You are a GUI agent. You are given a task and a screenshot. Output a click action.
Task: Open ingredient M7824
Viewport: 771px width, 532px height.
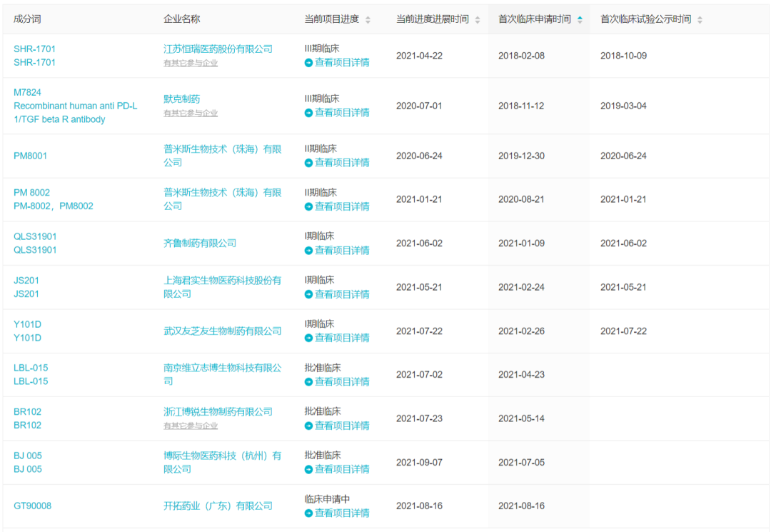(27, 92)
